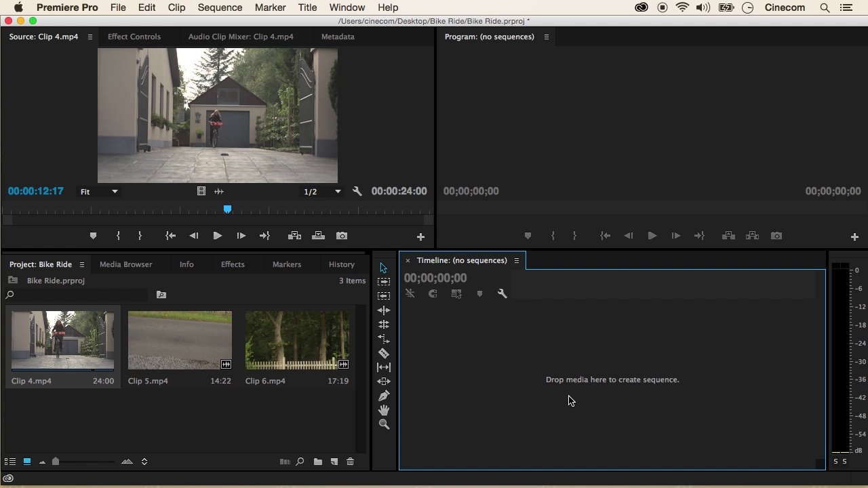Open Source panel menu next to Clip 4.mp4
868x488 pixels.
coord(90,37)
